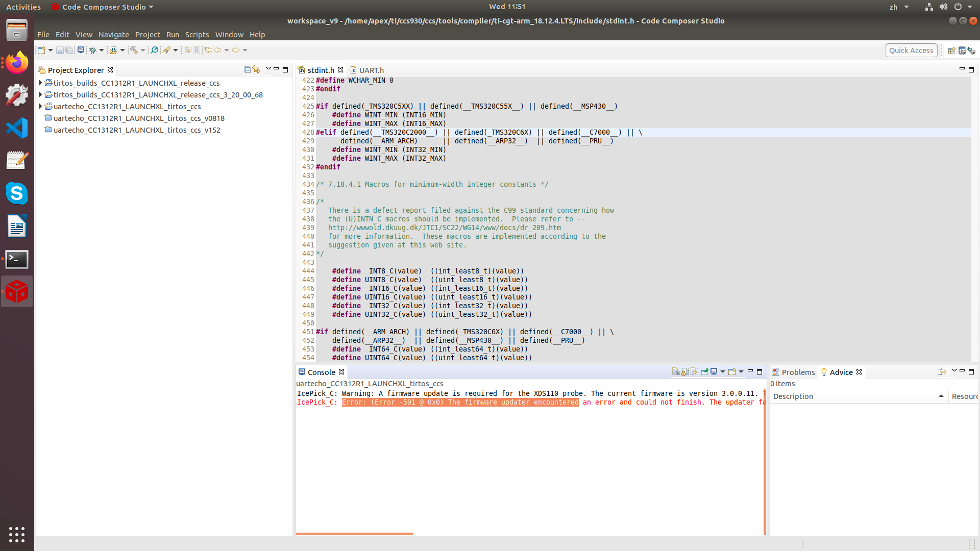This screenshot has width=980, height=551.
Task: Toggle Scroll Lock in the Console
Action: pyautogui.click(x=685, y=372)
